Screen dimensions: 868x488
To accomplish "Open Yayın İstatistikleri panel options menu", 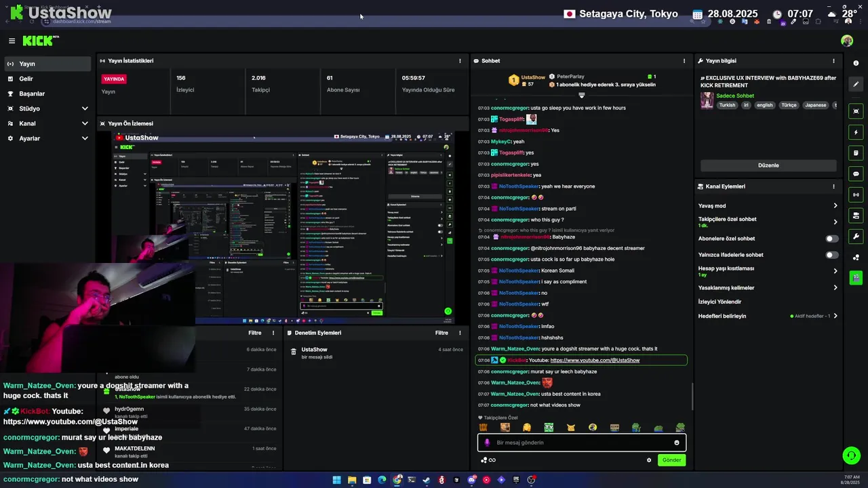I will click(460, 61).
